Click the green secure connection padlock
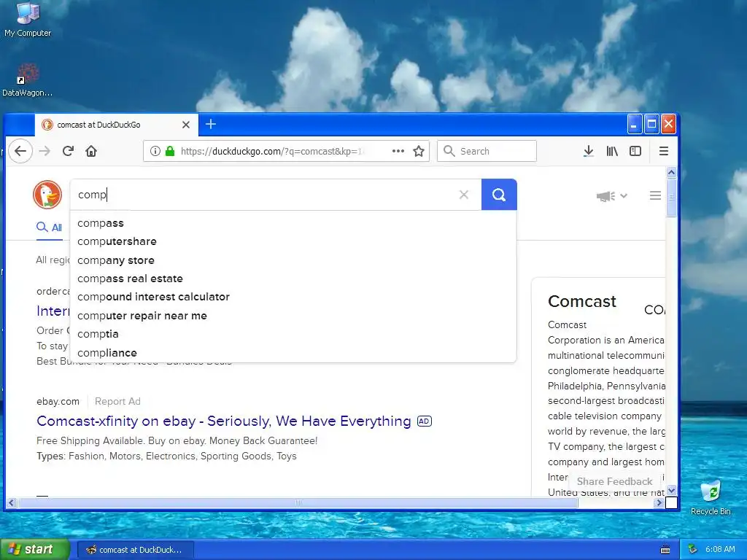The image size is (747, 560). click(169, 152)
